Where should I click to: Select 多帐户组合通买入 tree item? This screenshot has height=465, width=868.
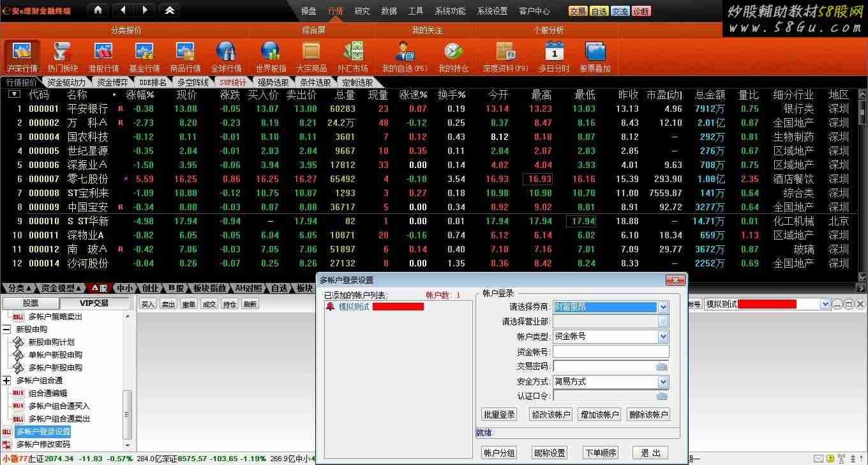click(x=59, y=406)
